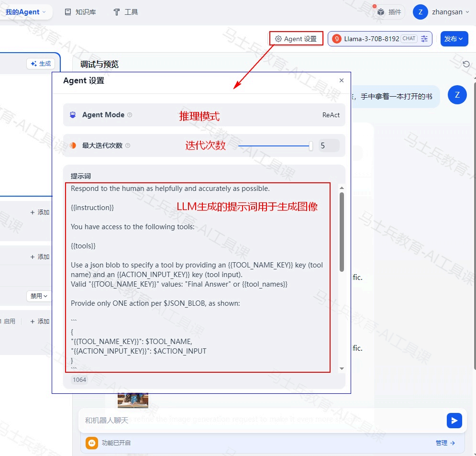This screenshot has width=476, height=456.
Task: Select the Llama-3-70B-8192 model selector
Action: [x=380, y=39]
